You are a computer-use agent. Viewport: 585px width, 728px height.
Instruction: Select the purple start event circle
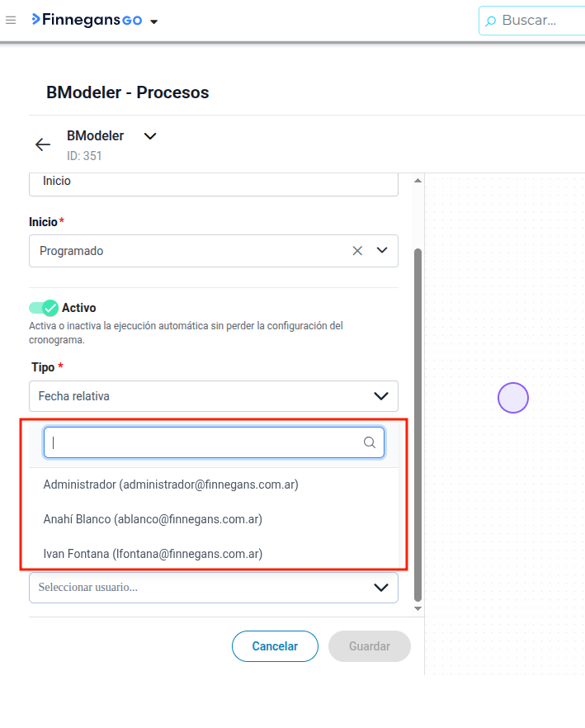[513, 398]
